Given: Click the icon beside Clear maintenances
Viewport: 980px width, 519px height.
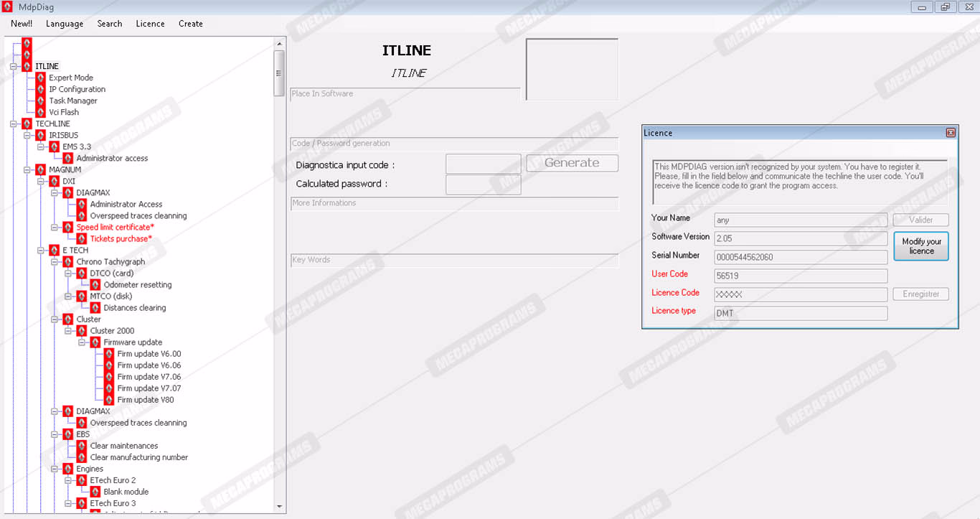Looking at the screenshot, I should pos(81,446).
